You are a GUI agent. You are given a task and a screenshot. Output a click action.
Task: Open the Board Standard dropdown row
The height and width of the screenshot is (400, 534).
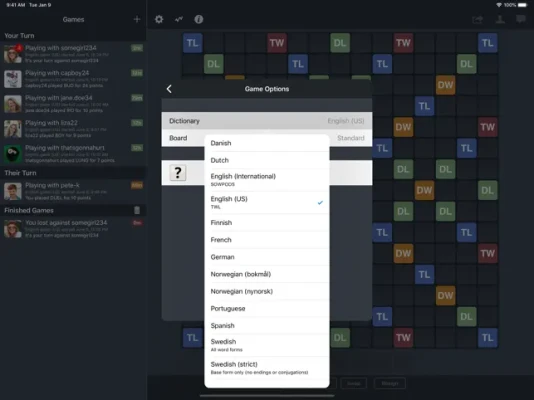(267, 138)
